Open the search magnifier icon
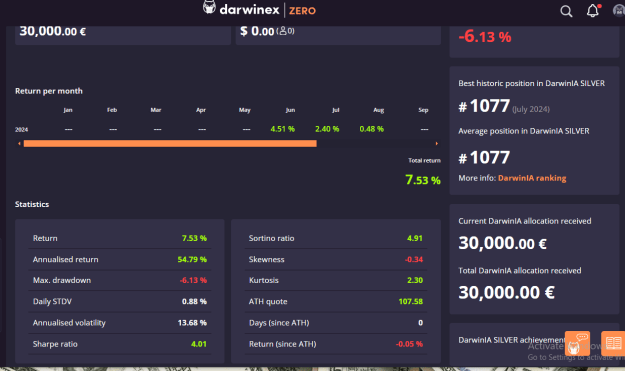 click(566, 11)
